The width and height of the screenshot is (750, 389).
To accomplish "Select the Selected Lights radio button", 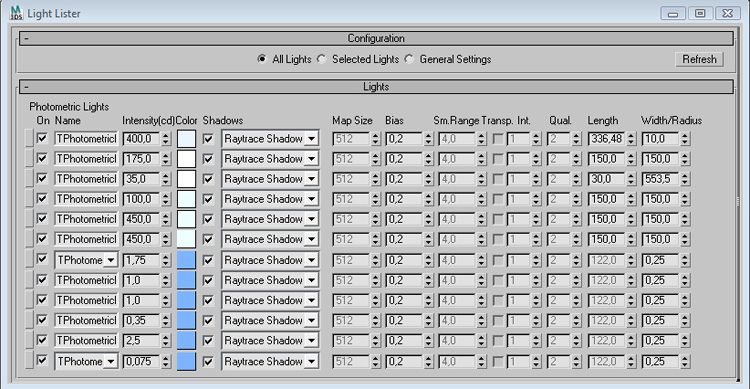I will (x=322, y=59).
